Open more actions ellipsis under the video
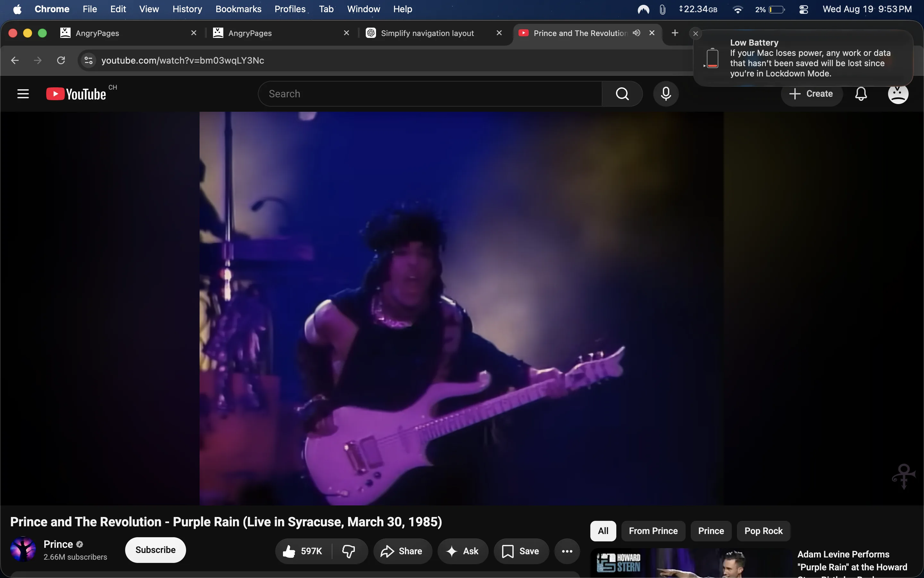The height and width of the screenshot is (578, 924). click(x=567, y=551)
